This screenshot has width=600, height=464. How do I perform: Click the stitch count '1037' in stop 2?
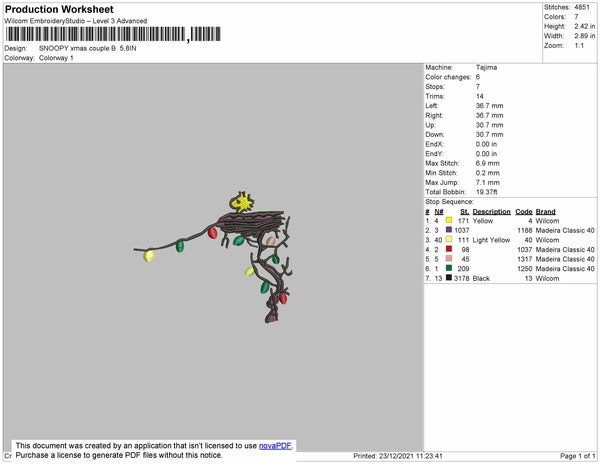(461, 230)
